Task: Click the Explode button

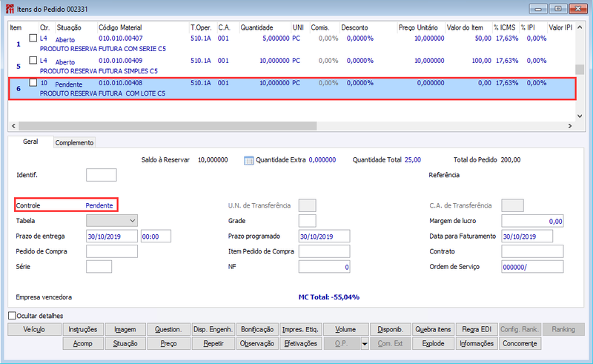Action: click(x=433, y=344)
